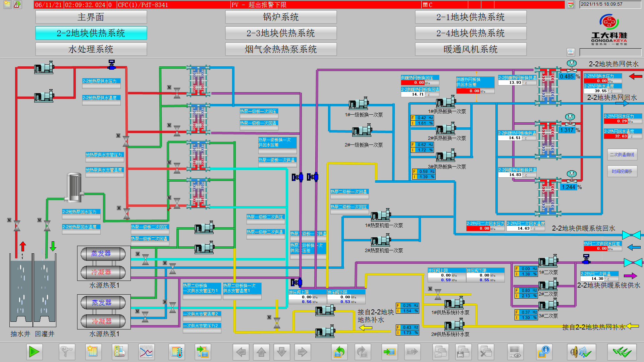Click the alarm warning icon at top left
The height and width of the screenshot is (362, 644).
(x=17, y=5)
